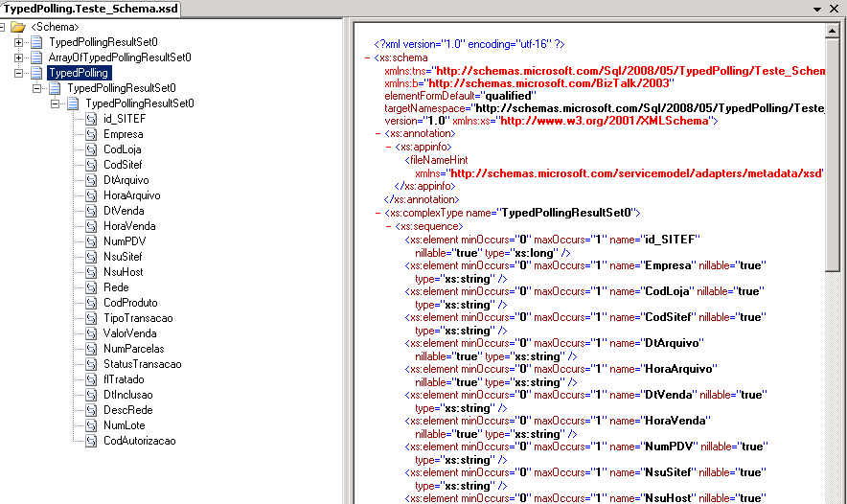Switch to TypedPolling.Teste_Schema.xsd tab

coord(90,9)
